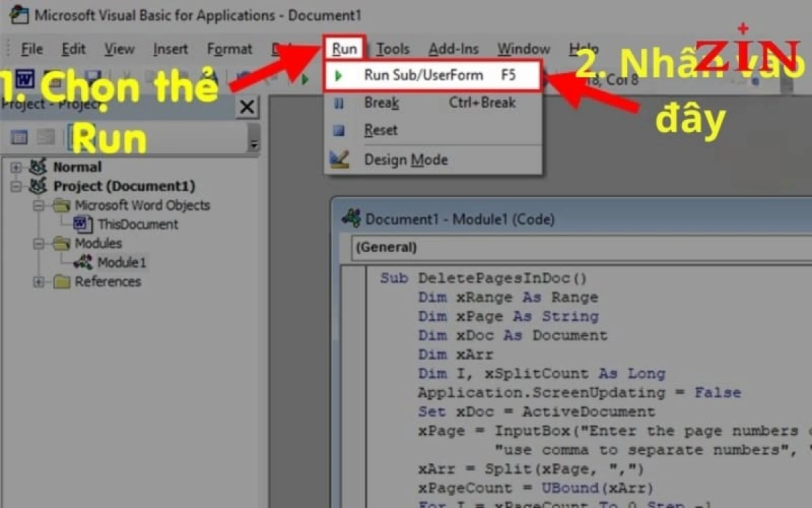Image resolution: width=812 pixels, height=508 pixels.
Task: Select the Normal project item
Action: (x=77, y=167)
